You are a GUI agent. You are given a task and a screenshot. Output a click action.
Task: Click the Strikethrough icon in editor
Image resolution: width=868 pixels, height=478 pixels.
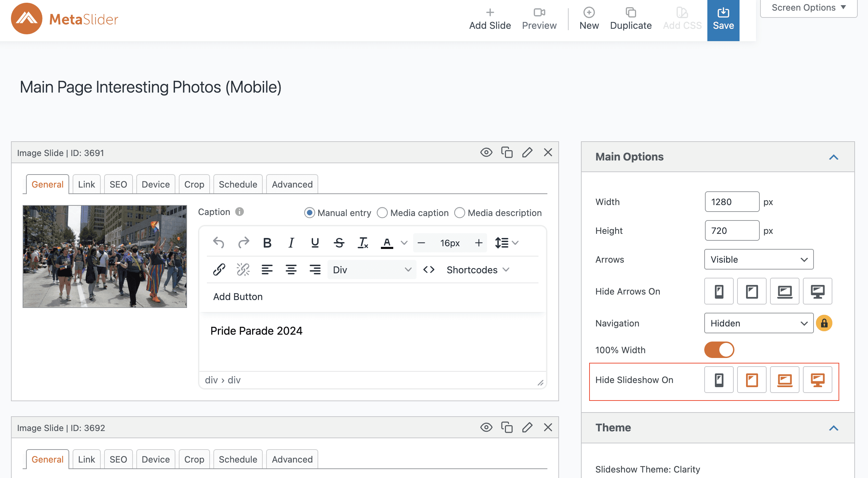pyautogui.click(x=339, y=243)
